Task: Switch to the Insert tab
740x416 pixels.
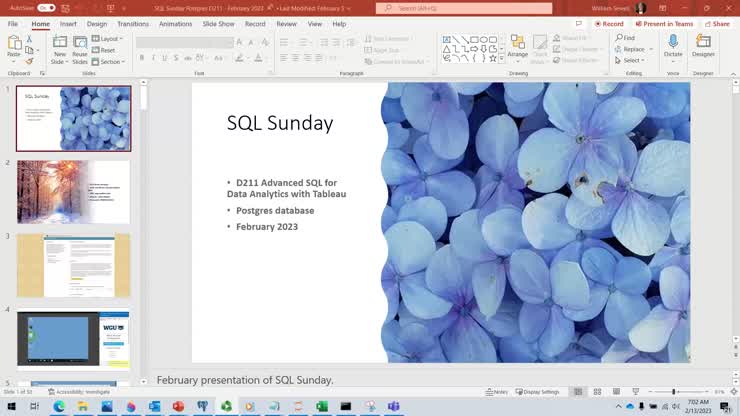Action: pyautogui.click(x=68, y=24)
